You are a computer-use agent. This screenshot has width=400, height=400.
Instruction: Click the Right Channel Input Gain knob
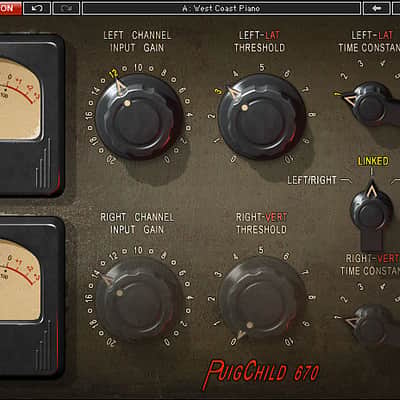pyautogui.click(x=139, y=299)
